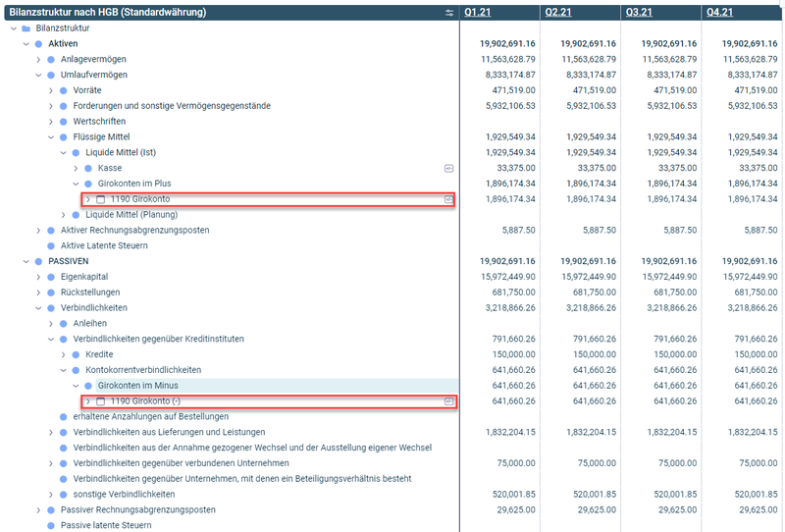Click the account icon of 1190 Girokonto
Image resolution: width=785 pixels, height=532 pixels.
coord(100,199)
